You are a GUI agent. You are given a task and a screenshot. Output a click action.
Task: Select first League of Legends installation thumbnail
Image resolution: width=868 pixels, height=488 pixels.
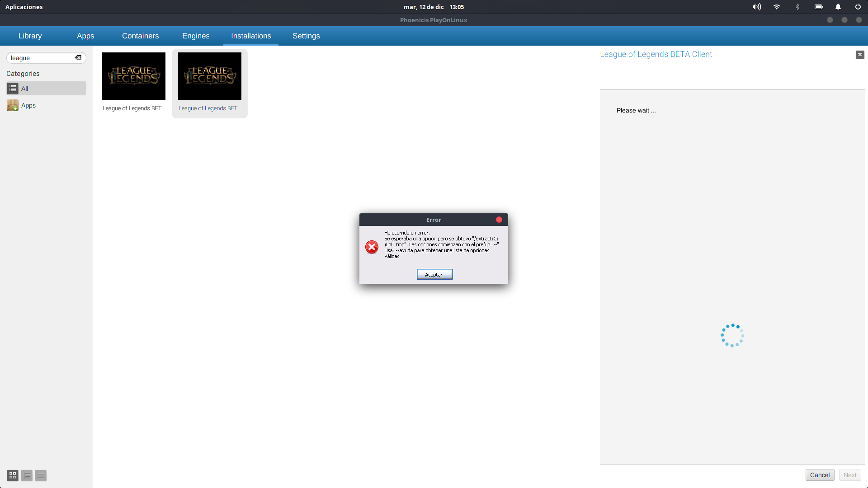[134, 76]
